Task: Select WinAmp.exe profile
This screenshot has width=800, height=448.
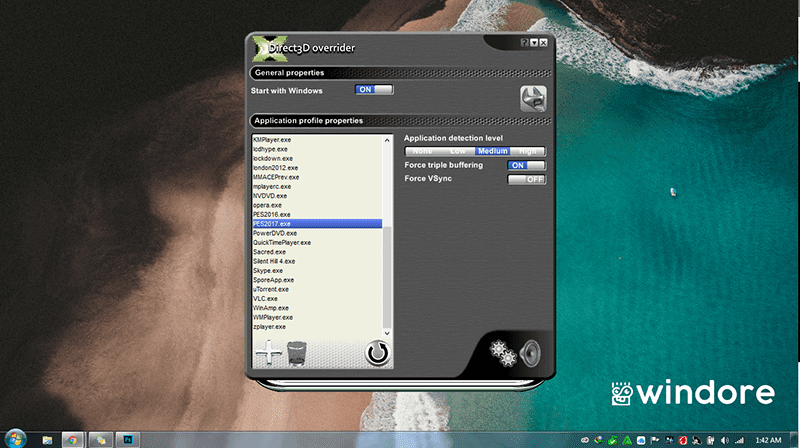Action: [x=317, y=308]
